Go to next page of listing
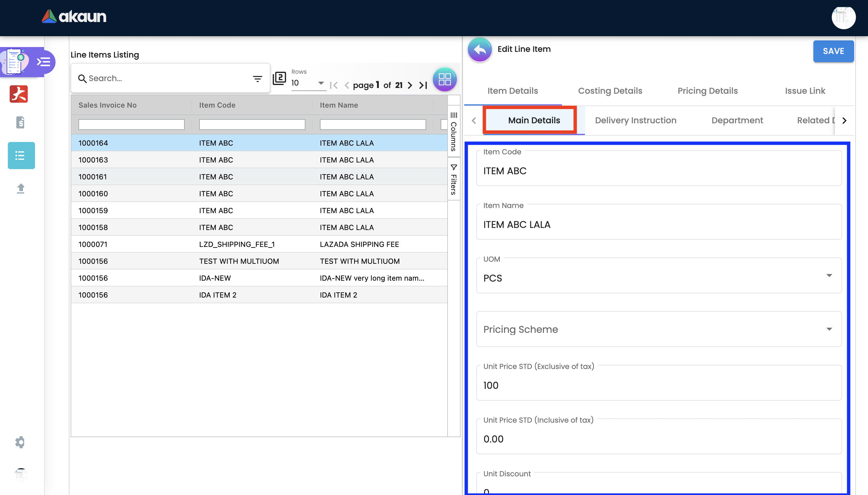Screen dimensions: 868x495 point(410,85)
